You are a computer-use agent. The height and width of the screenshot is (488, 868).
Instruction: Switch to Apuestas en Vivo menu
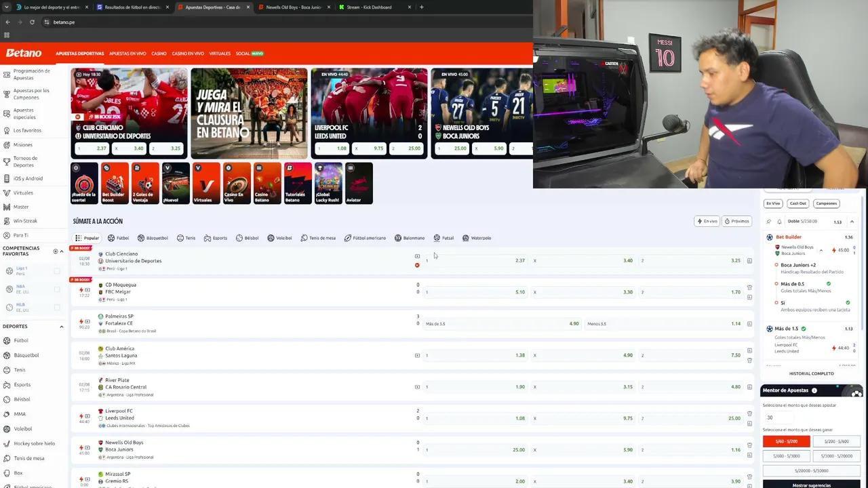click(x=127, y=54)
